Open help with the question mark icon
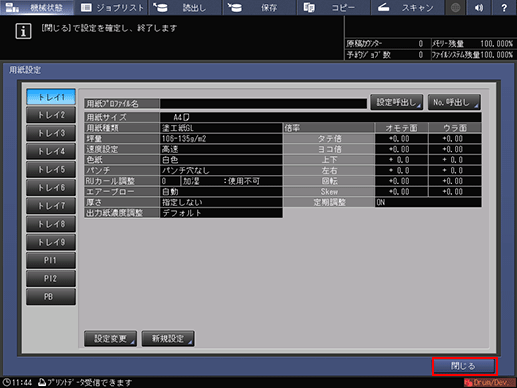 504,7
